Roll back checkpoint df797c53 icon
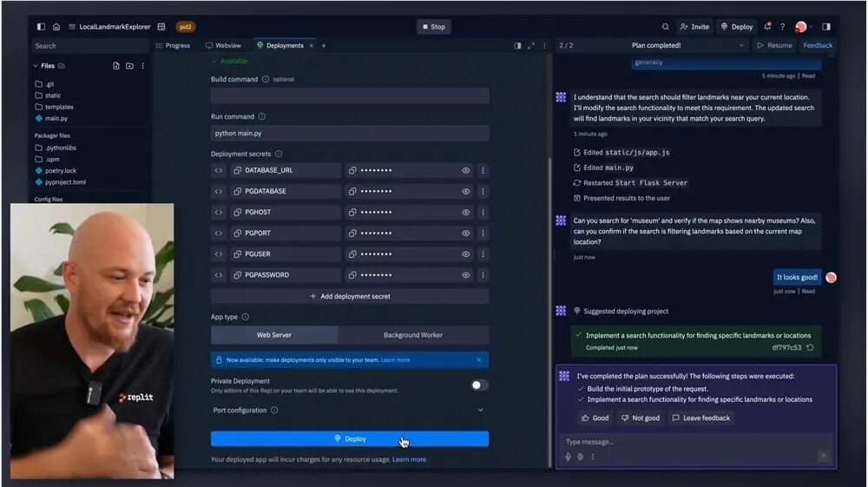Screen dimensions: 868x487 tap(810, 347)
